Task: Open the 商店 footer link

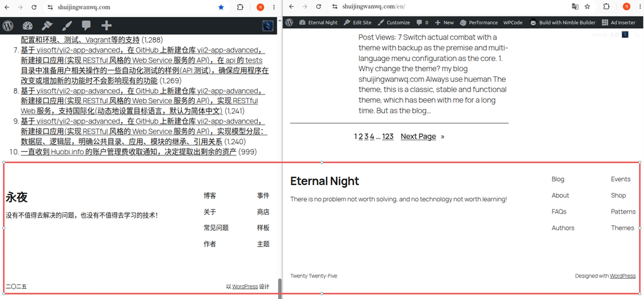Action: [x=264, y=212]
